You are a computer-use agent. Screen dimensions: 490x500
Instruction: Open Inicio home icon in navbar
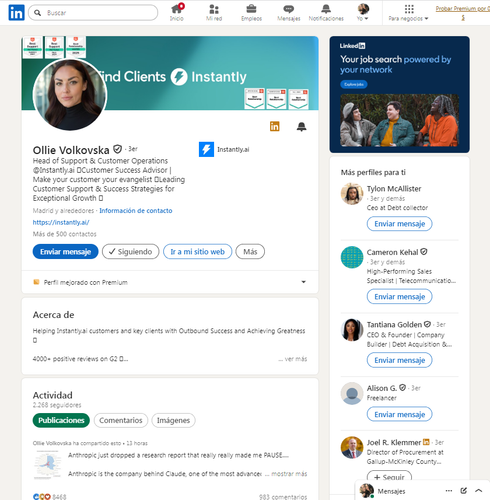177,12
